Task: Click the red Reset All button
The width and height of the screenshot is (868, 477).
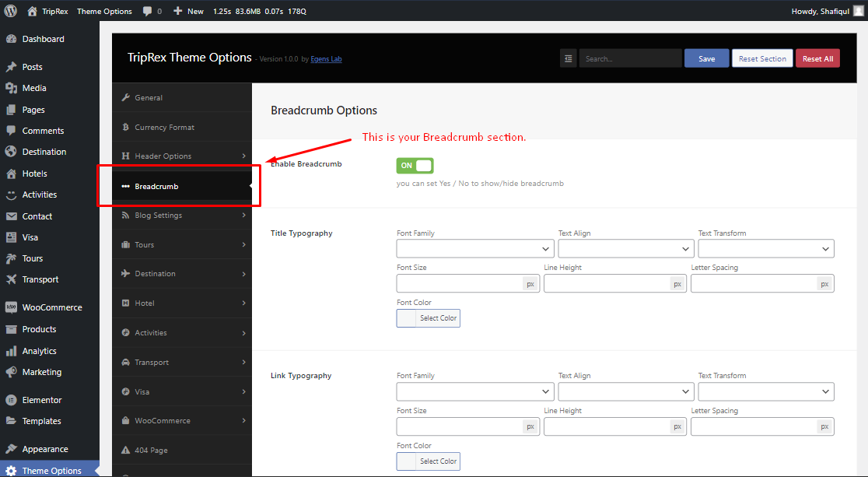Action: pos(817,58)
